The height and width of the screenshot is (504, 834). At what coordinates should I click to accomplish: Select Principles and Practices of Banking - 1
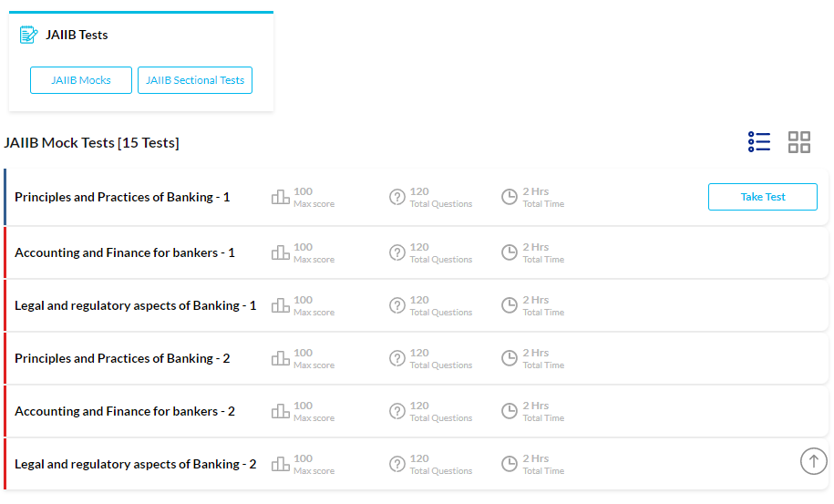coord(122,197)
